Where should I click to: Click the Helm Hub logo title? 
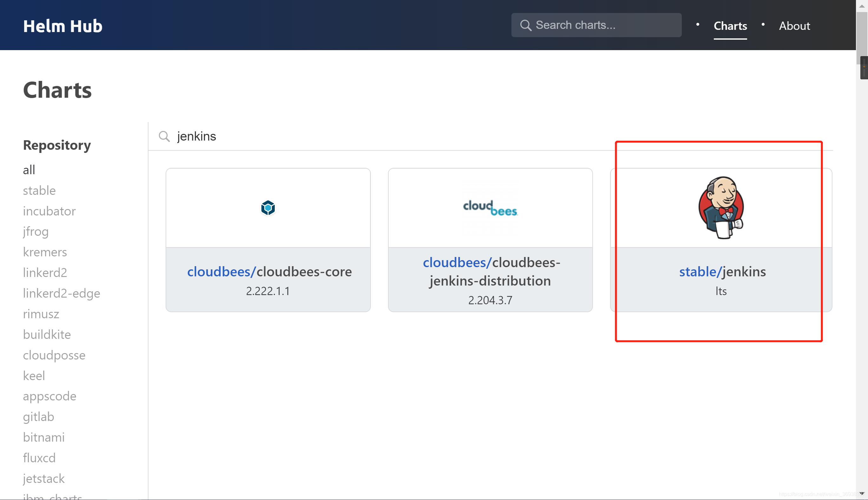coord(62,26)
